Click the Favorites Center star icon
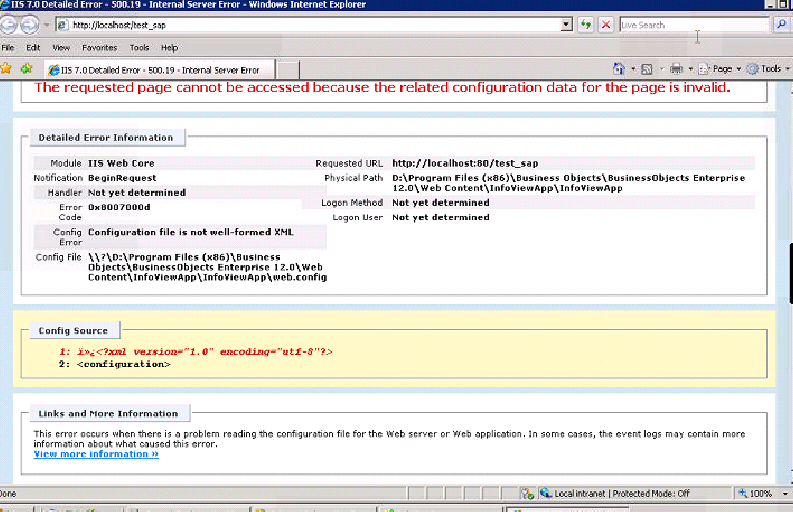793x512 pixels. tap(6, 68)
